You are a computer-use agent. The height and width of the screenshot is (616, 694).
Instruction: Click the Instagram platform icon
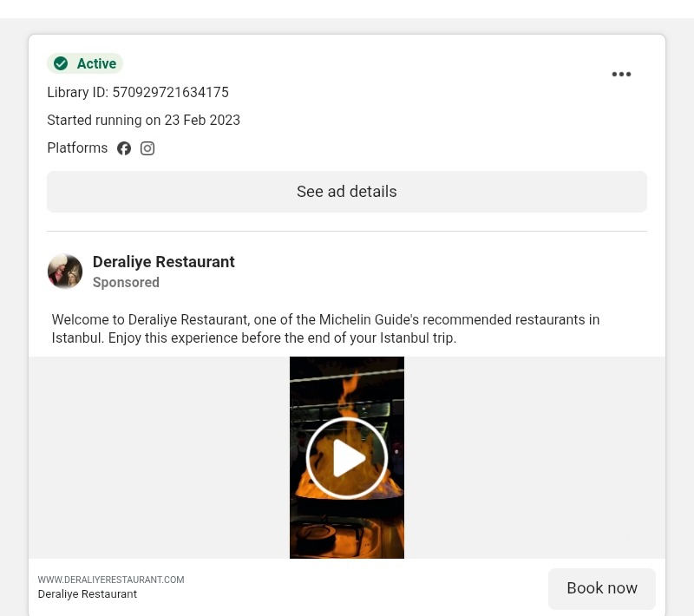point(147,148)
